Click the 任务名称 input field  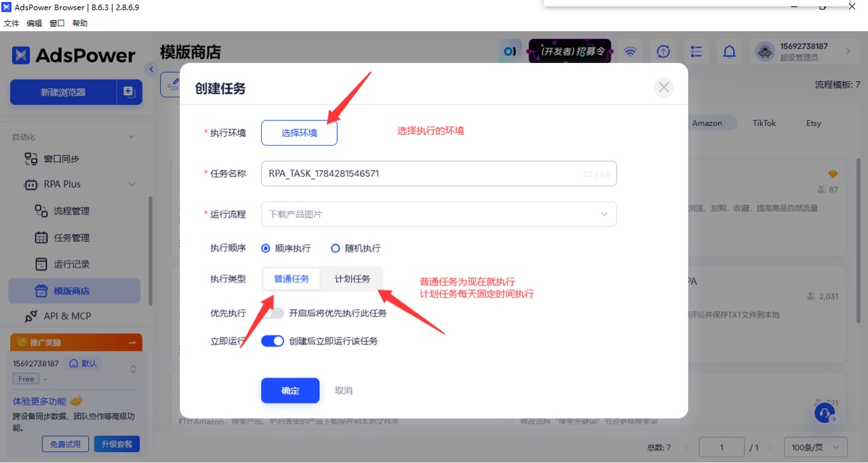coord(439,174)
